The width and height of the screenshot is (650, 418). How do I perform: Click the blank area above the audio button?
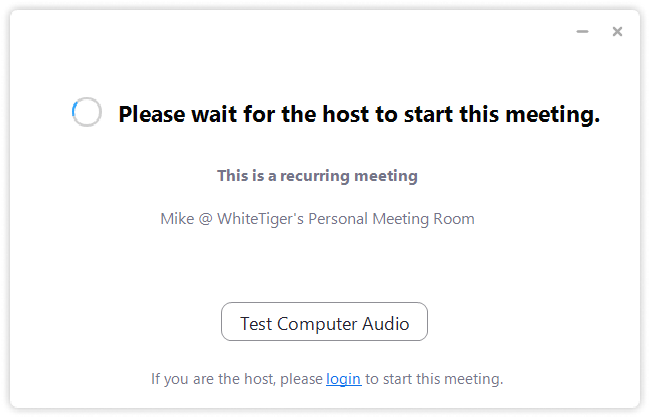click(x=324, y=265)
